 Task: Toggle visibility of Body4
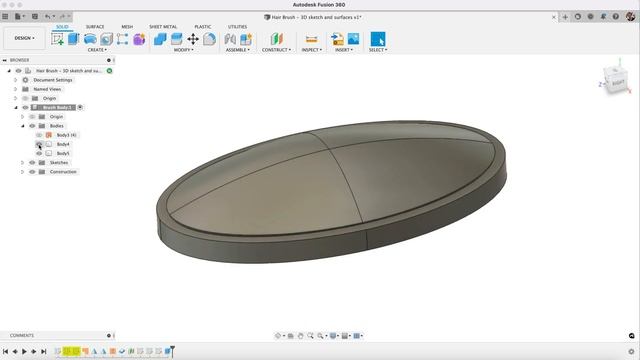tap(39, 144)
